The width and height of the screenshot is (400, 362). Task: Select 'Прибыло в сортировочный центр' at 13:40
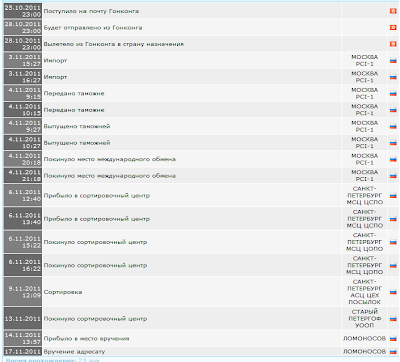(x=97, y=219)
